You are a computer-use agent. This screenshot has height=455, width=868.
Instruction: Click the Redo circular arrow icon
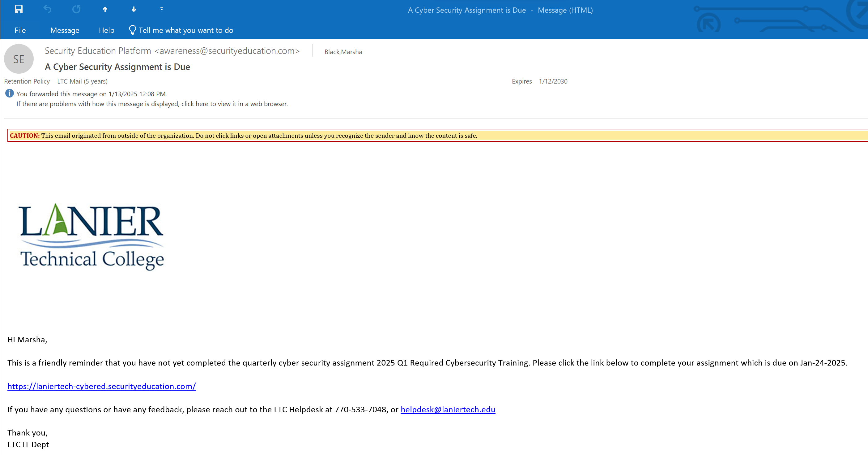76,9
